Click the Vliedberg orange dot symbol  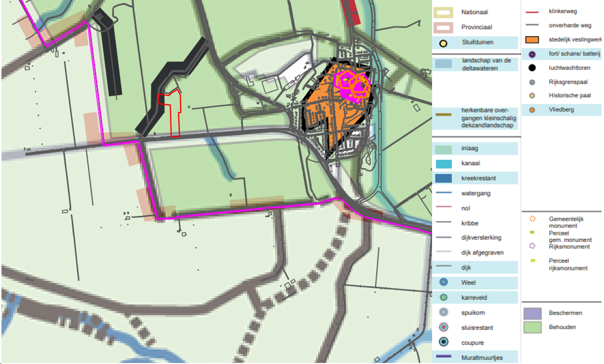click(x=532, y=110)
